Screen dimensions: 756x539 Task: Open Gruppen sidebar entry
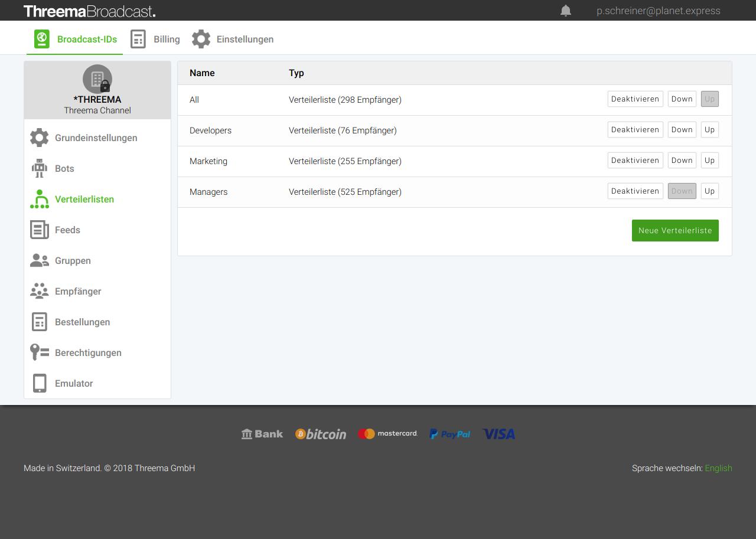[x=97, y=260]
